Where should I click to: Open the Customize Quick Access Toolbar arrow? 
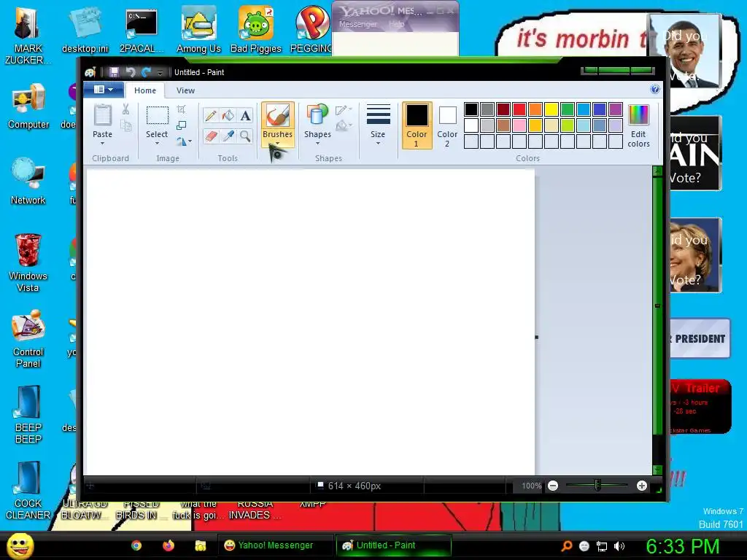[160, 72]
